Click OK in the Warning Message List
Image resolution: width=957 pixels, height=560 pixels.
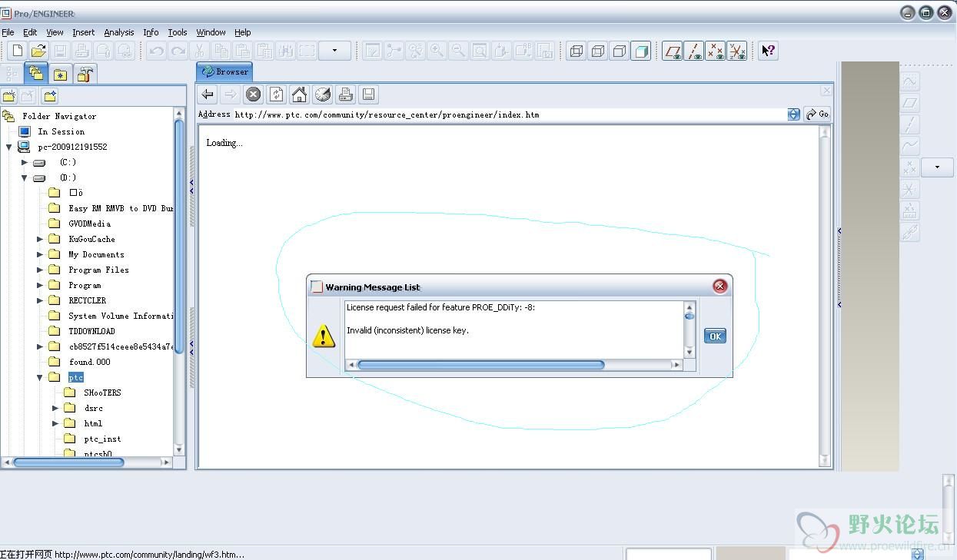(x=715, y=336)
